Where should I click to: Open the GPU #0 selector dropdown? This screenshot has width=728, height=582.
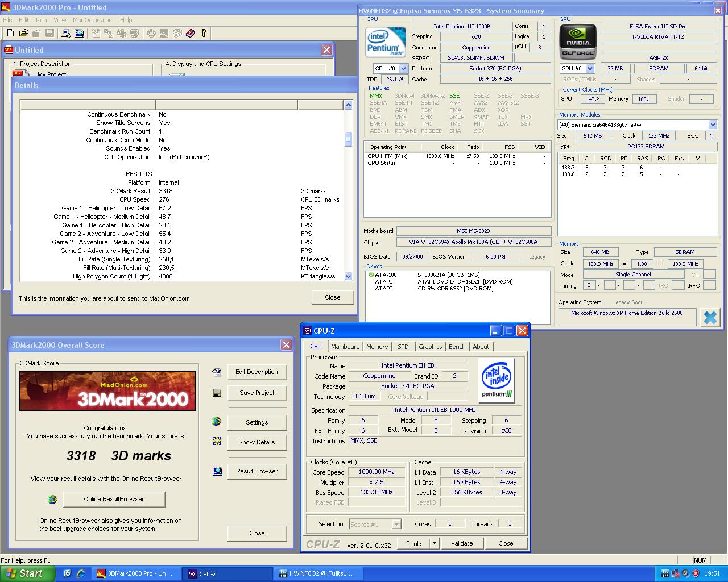pyautogui.click(x=590, y=68)
